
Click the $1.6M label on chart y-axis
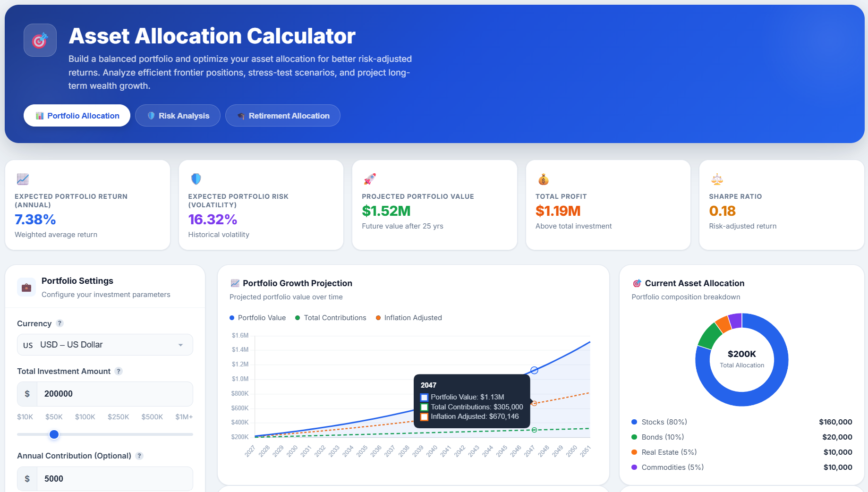tap(240, 336)
